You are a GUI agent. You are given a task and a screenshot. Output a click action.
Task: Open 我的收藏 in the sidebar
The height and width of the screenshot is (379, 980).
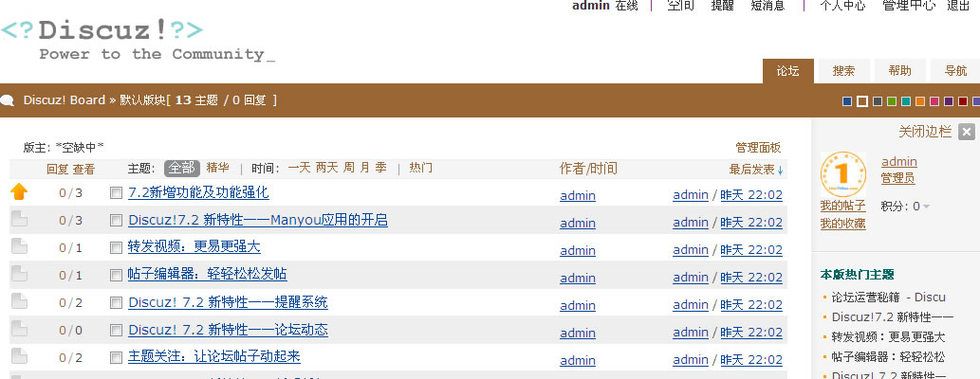843,224
